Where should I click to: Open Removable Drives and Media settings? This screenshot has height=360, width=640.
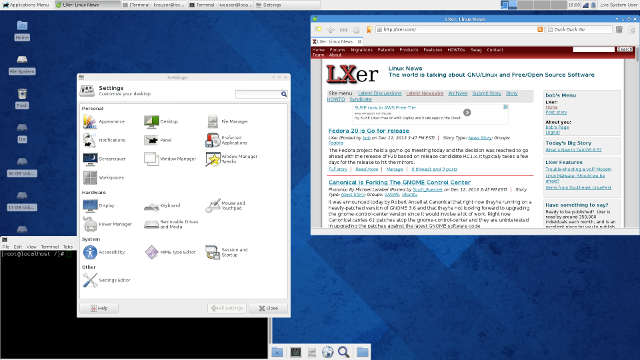pyautogui.click(x=171, y=224)
